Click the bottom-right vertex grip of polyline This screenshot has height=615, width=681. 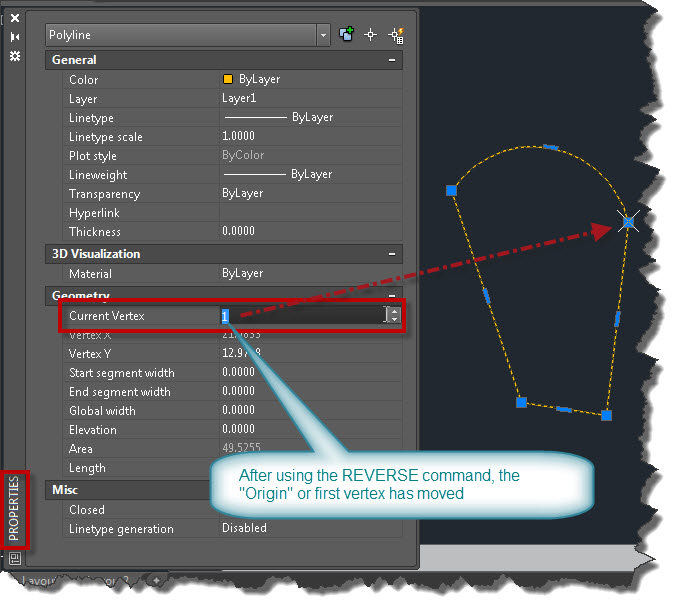606,414
